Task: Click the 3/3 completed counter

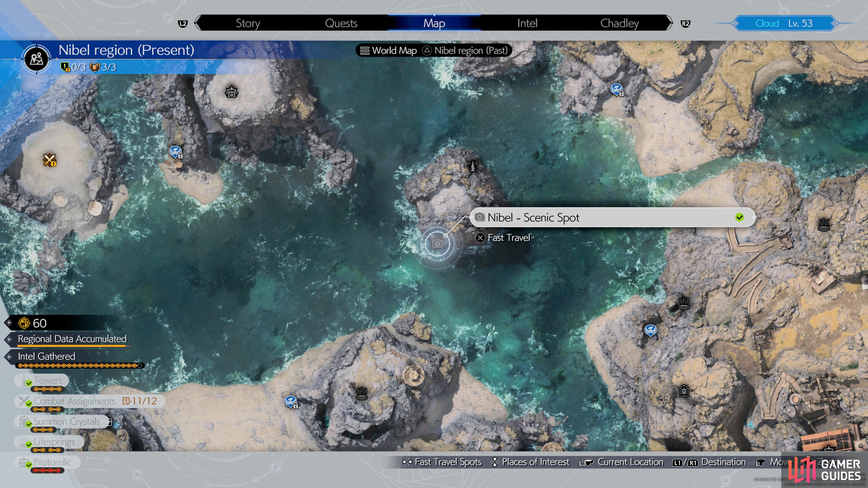Action: (103, 67)
